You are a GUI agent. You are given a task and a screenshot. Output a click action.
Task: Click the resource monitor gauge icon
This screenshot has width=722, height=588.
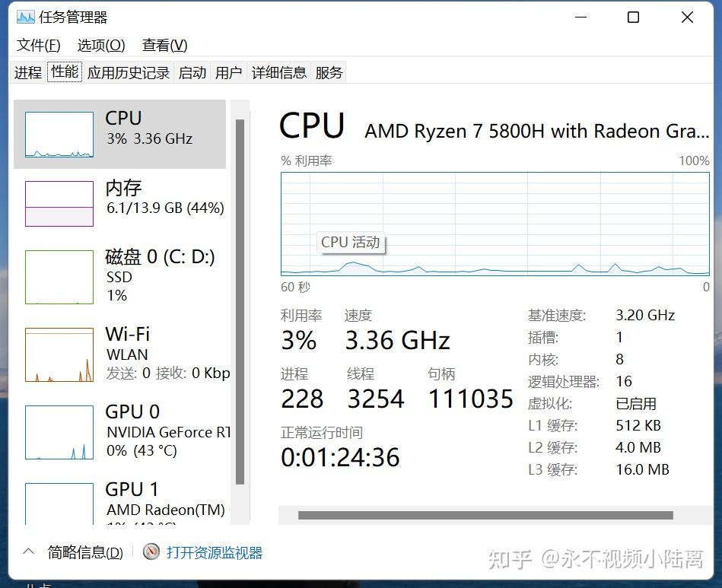pyautogui.click(x=151, y=551)
